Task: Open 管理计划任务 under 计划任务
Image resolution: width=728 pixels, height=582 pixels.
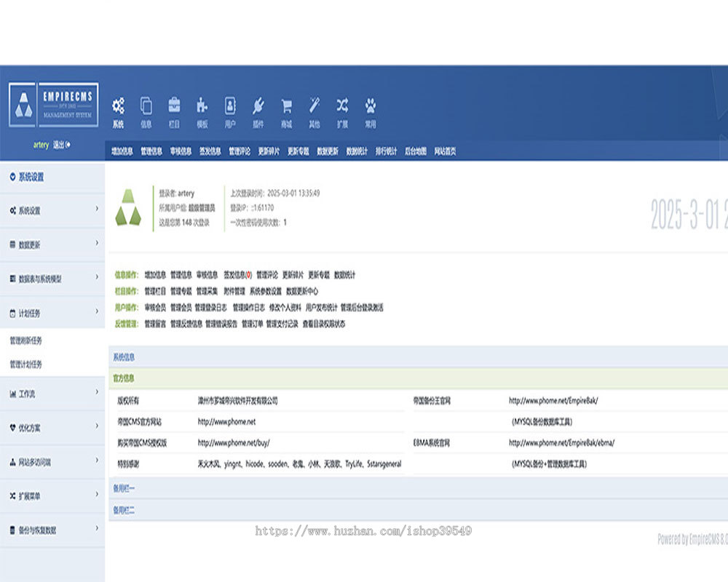Action: (x=26, y=364)
